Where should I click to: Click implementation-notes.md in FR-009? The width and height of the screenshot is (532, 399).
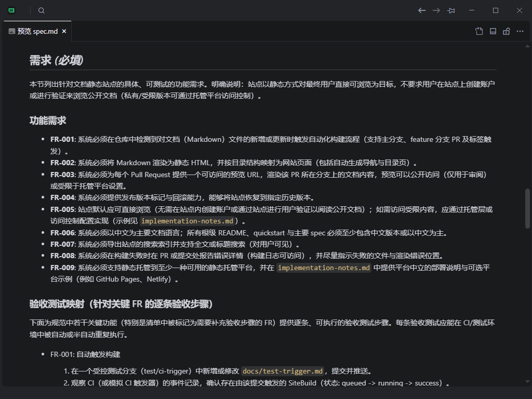(324, 268)
